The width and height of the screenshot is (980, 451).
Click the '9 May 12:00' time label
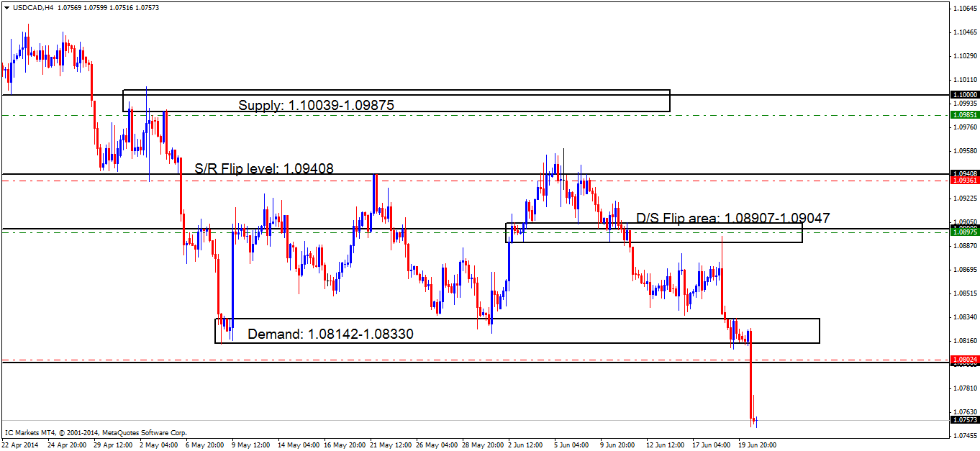pos(250,445)
